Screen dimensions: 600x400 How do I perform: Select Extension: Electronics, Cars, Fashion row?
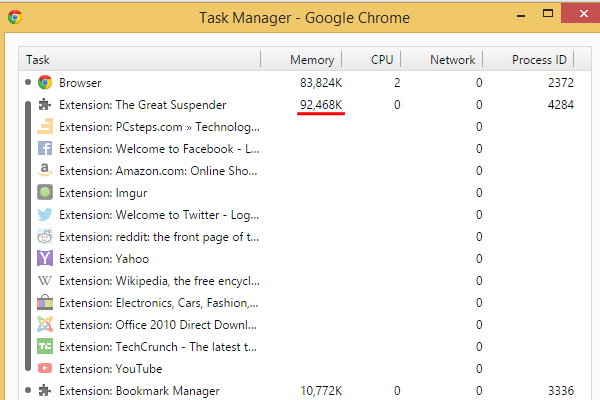click(x=305, y=302)
